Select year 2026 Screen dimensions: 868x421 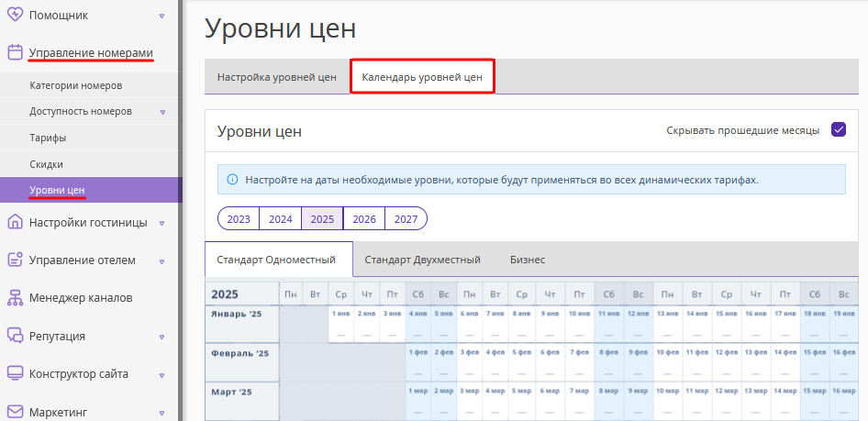(x=364, y=219)
